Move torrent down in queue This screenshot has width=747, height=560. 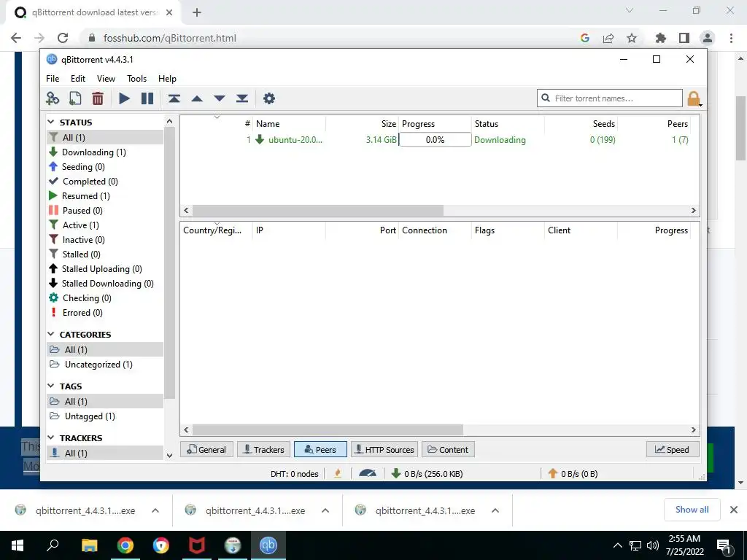tap(220, 98)
